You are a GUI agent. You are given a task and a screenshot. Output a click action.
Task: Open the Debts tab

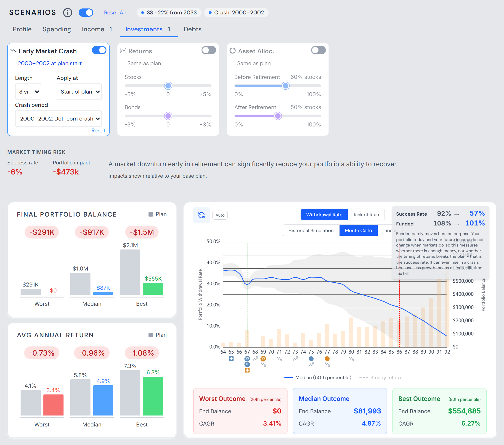(x=193, y=29)
